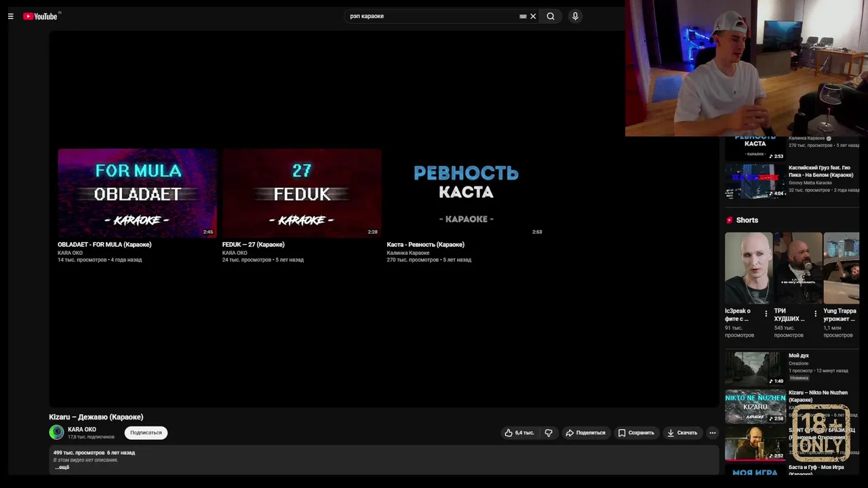The width and height of the screenshot is (868, 488).
Task: Open 'Creazione' channel in sidebar
Action: pyautogui.click(x=798, y=363)
